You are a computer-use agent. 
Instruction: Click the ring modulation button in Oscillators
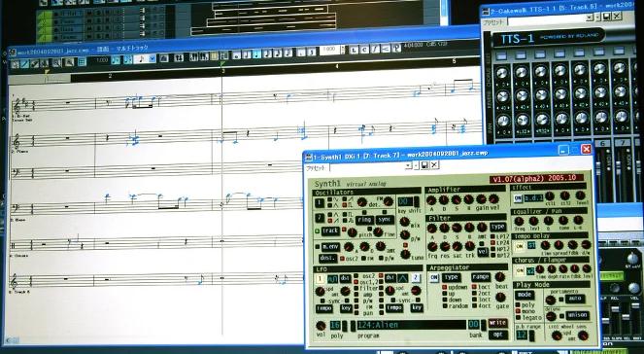click(x=364, y=220)
